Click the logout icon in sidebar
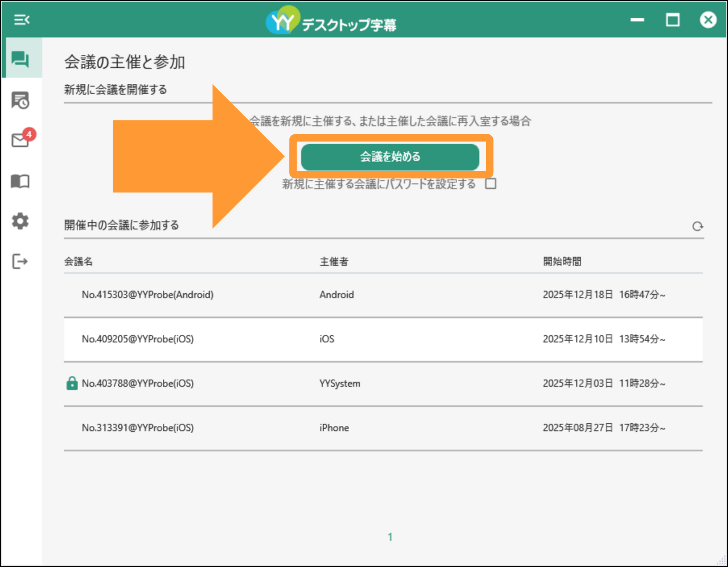Viewport: 728px width, 567px height. tap(20, 261)
